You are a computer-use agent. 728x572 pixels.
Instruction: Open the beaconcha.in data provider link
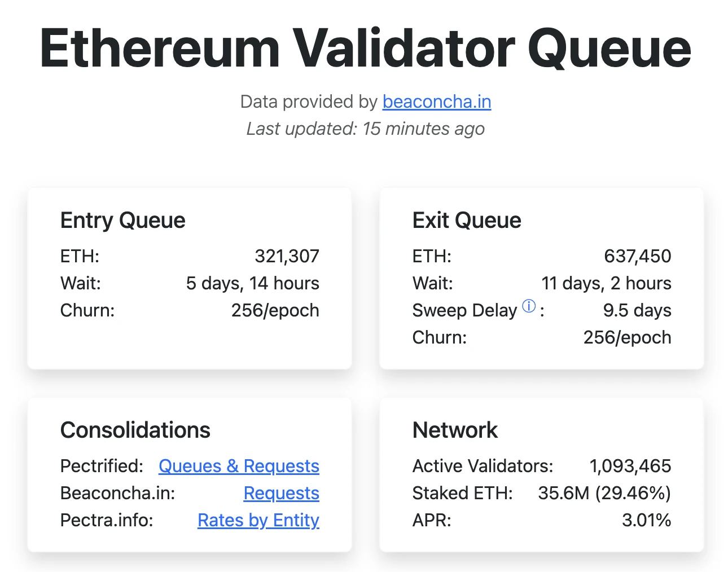[436, 102]
